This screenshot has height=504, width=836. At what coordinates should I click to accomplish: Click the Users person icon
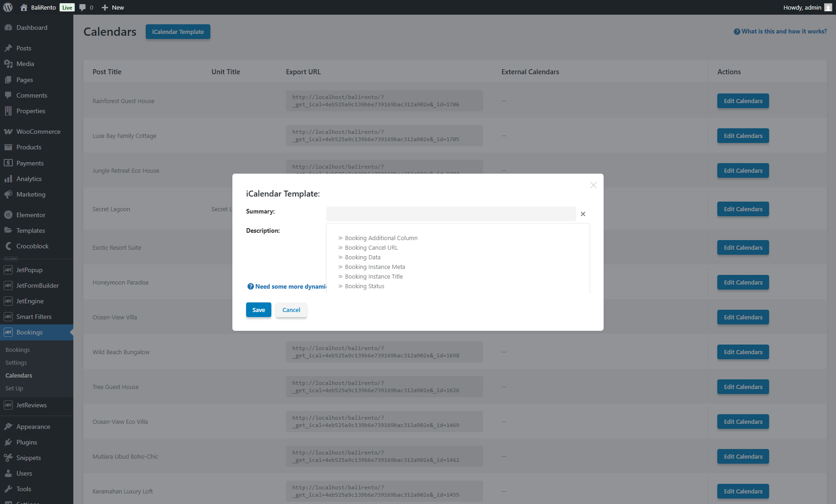(x=8, y=473)
